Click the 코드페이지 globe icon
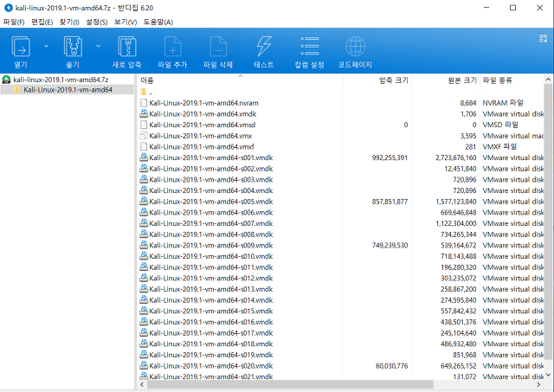Viewport: 554px width, 392px height. tap(355, 46)
